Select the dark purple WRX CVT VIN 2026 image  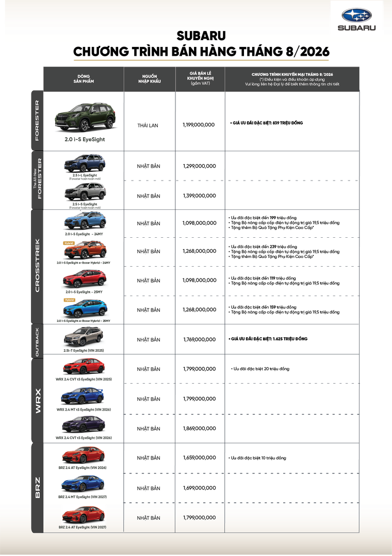pos(84,424)
